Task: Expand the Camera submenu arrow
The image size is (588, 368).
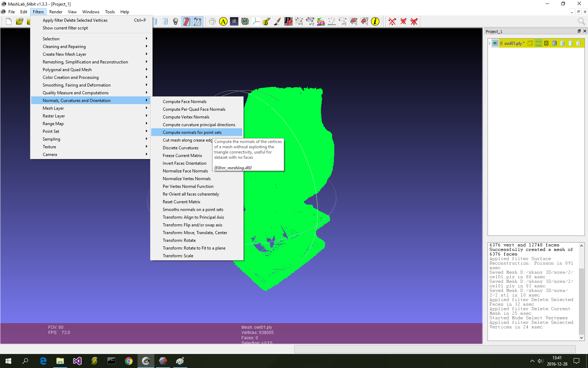Action: pyautogui.click(x=147, y=154)
